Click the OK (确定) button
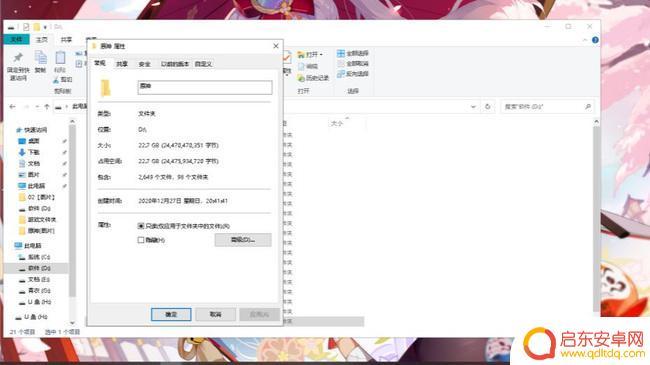Viewport: 650px width, 365px height. 171,314
